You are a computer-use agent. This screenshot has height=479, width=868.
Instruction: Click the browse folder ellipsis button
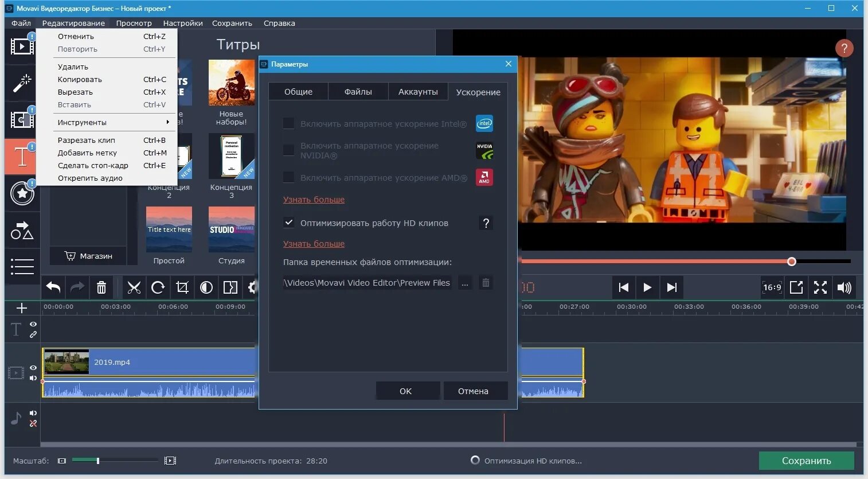point(465,283)
